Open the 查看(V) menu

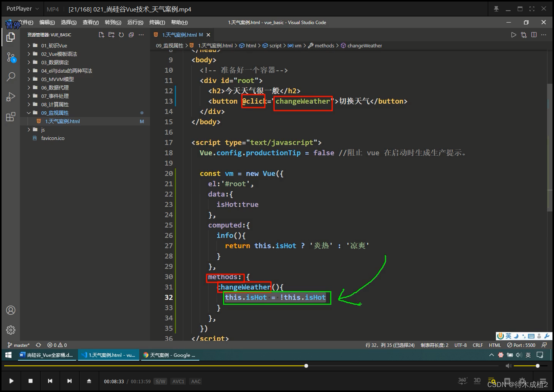(x=90, y=23)
